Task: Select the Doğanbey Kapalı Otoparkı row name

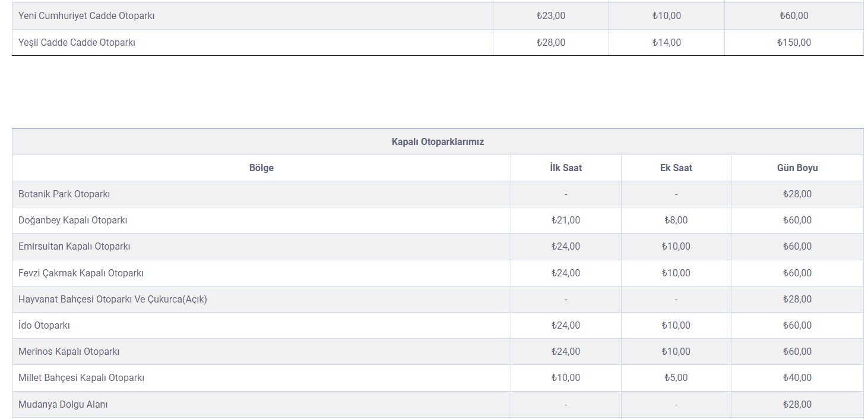Action: pos(73,220)
